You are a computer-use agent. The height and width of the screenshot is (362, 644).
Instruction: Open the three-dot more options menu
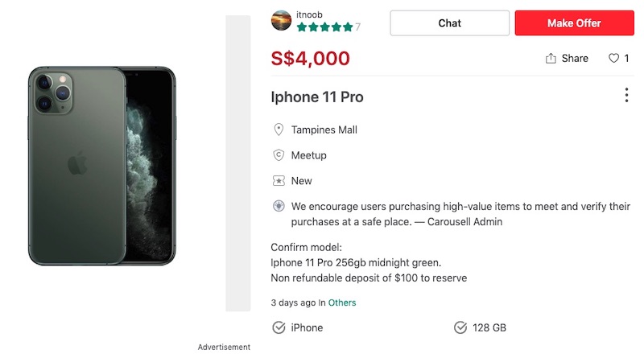tap(626, 96)
